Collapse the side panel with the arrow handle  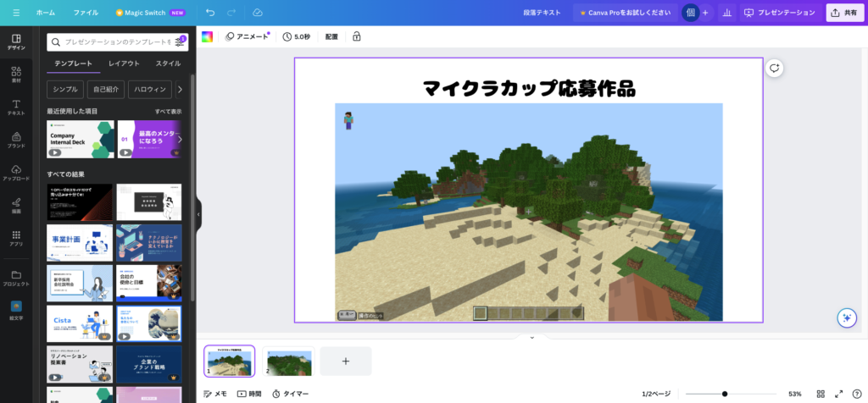click(x=198, y=214)
